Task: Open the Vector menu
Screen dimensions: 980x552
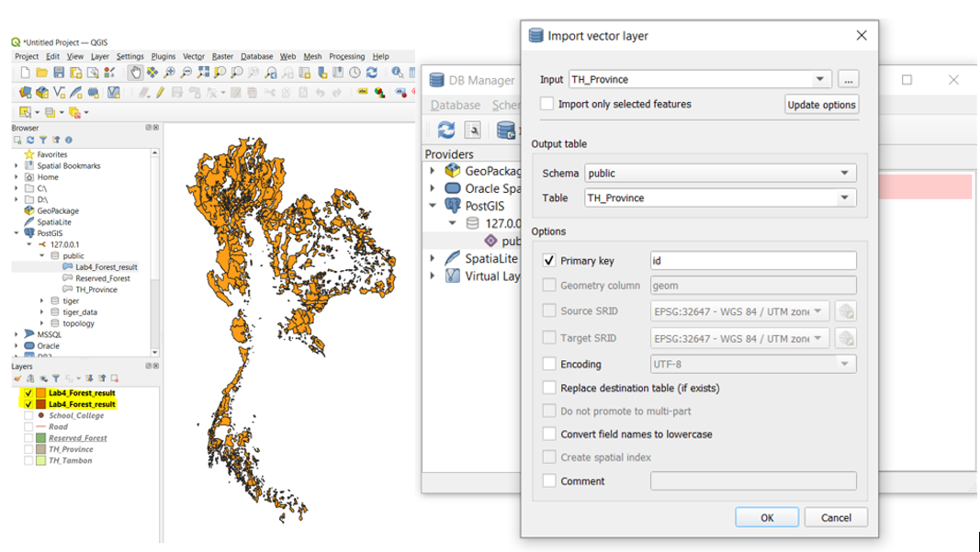Action: click(192, 56)
